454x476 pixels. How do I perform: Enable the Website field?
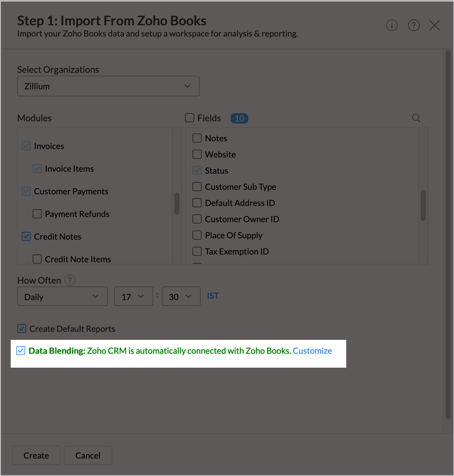[197, 154]
